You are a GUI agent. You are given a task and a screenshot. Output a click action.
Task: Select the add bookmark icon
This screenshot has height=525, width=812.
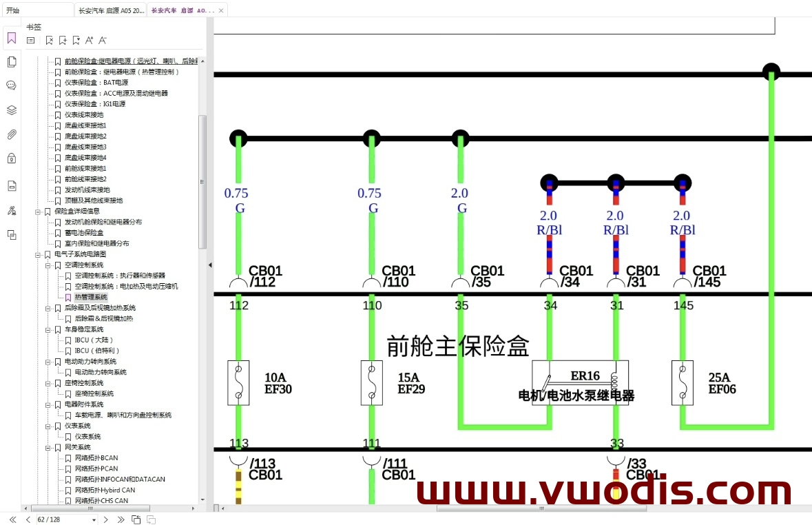tap(63, 40)
